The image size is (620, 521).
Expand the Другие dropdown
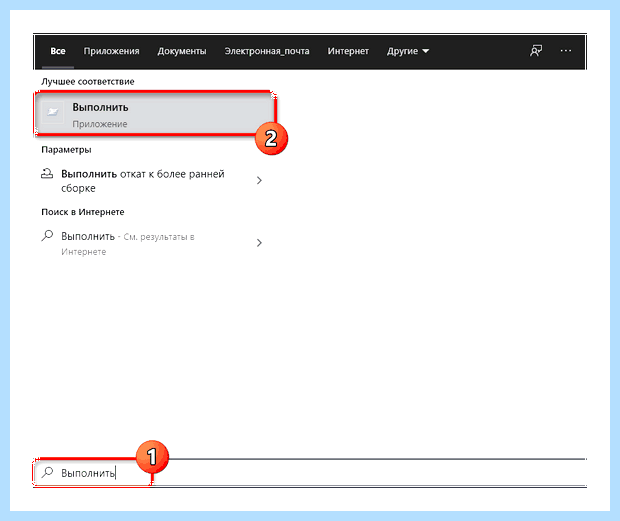coord(408,51)
